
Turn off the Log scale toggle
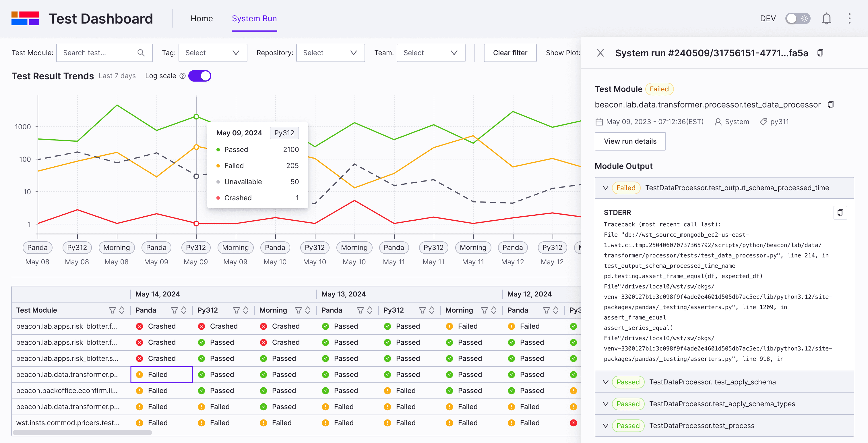point(200,76)
